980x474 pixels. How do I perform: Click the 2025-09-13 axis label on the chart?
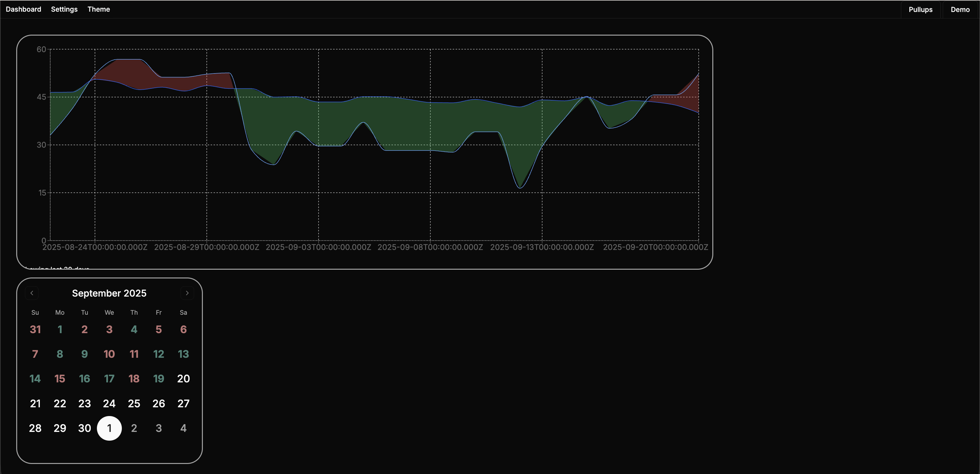(x=542, y=247)
